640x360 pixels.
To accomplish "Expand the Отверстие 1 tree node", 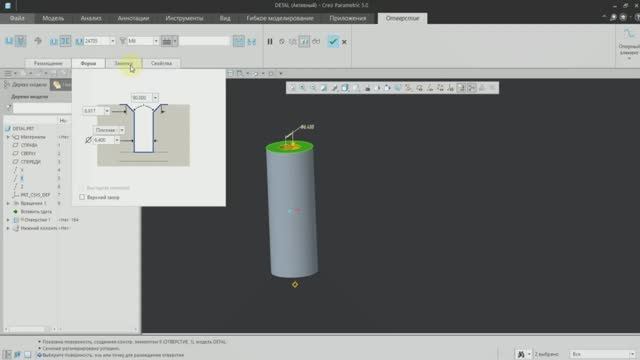I will click(x=8, y=220).
